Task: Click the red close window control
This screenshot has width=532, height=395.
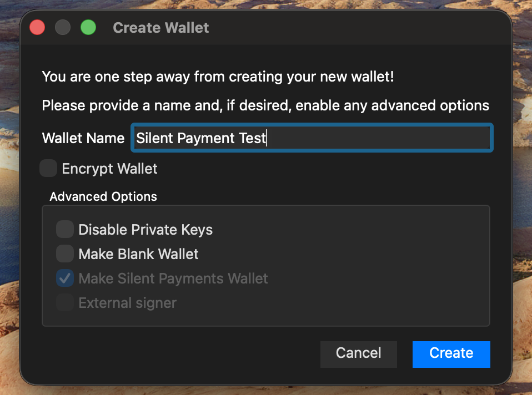Action: click(x=37, y=27)
